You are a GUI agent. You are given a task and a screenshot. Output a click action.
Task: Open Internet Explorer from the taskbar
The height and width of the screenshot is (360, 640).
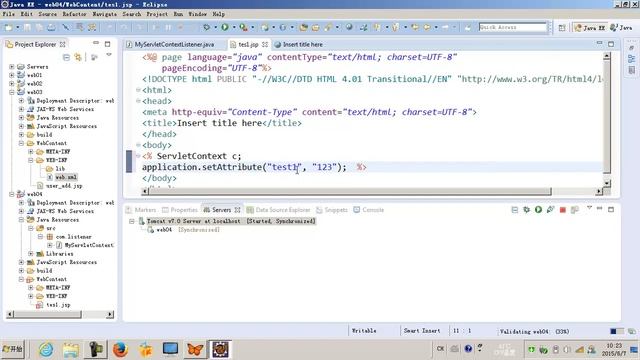pyautogui.click(x=46, y=350)
